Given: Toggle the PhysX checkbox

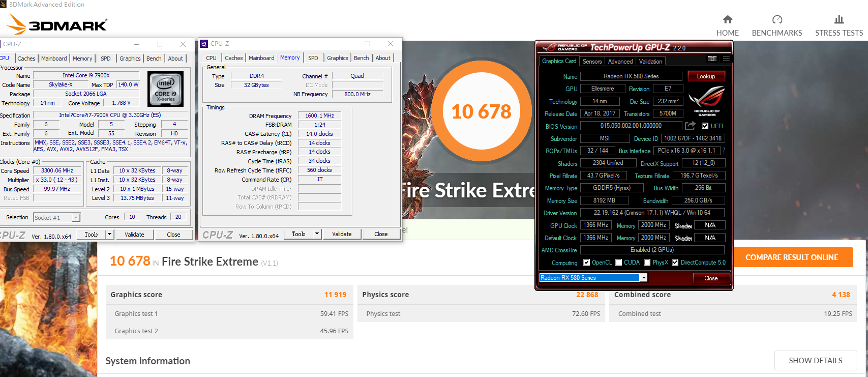Looking at the screenshot, I should 647,263.
